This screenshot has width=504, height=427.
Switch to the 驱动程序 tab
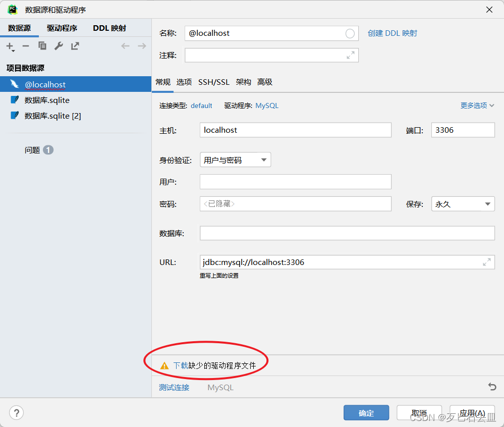62,28
